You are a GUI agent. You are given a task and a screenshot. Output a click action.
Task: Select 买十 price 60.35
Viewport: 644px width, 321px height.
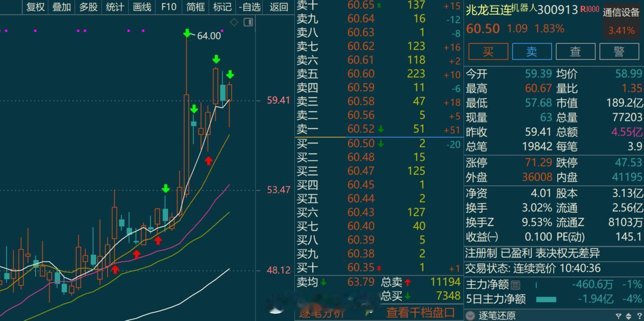pyautogui.click(x=361, y=267)
